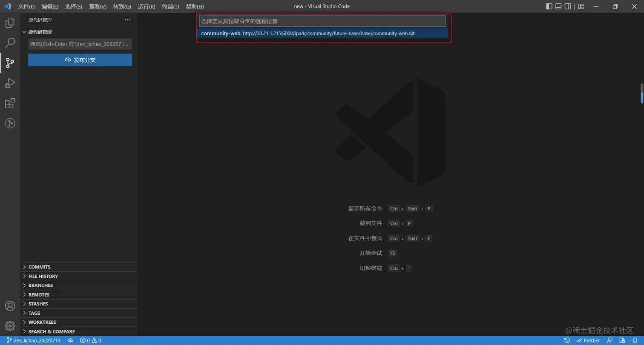Image resolution: width=644 pixels, height=345 pixels.
Task: Expand the SEARCH & COMPARE section
Action: (79, 331)
